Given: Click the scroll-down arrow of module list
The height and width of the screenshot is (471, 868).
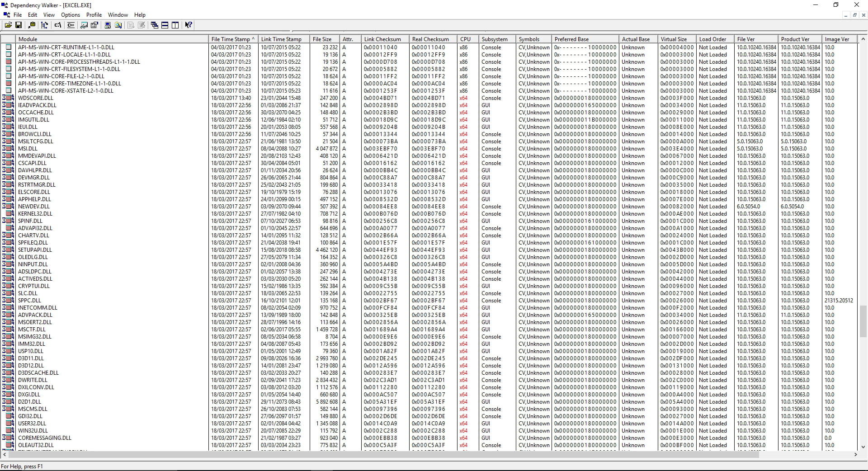Looking at the screenshot, I should click(x=863, y=447).
